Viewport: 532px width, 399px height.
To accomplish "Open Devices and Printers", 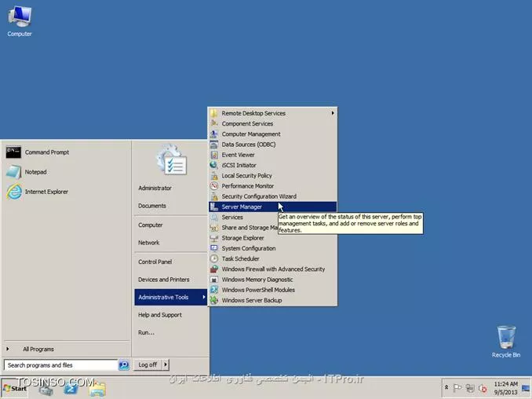I will [164, 280].
